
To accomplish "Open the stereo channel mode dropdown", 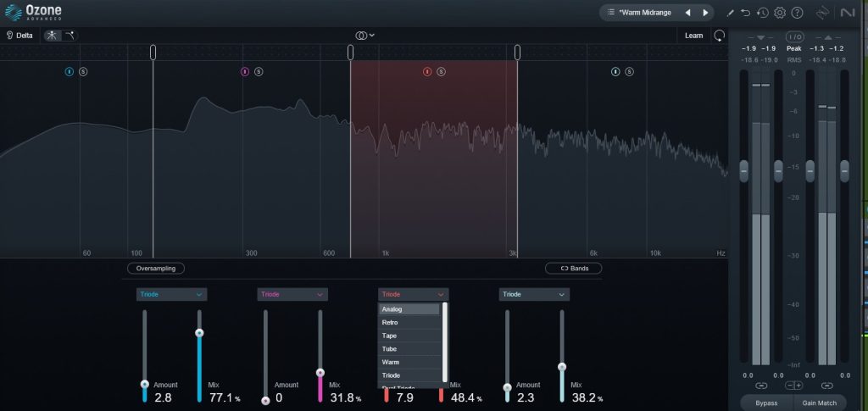I will click(365, 36).
